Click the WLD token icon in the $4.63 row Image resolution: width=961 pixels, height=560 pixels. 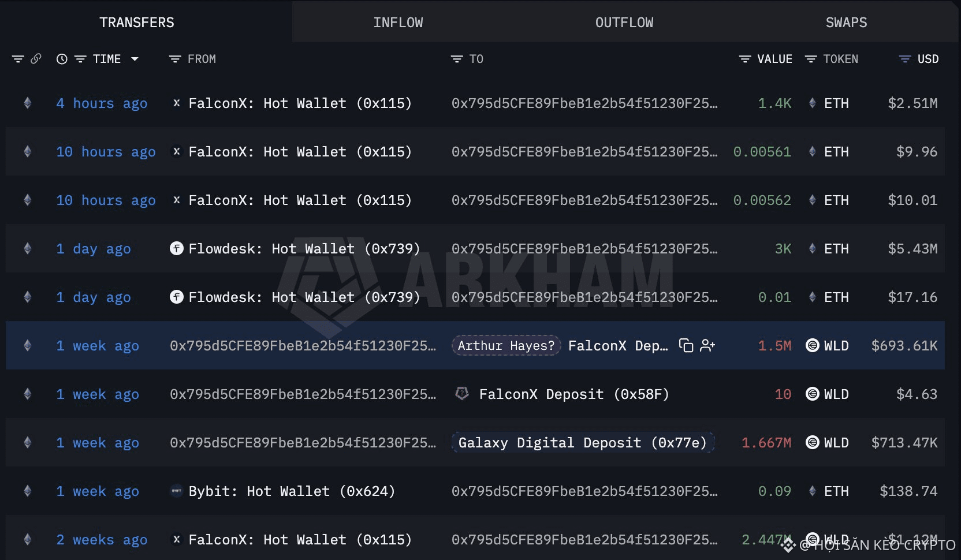pyautogui.click(x=813, y=394)
